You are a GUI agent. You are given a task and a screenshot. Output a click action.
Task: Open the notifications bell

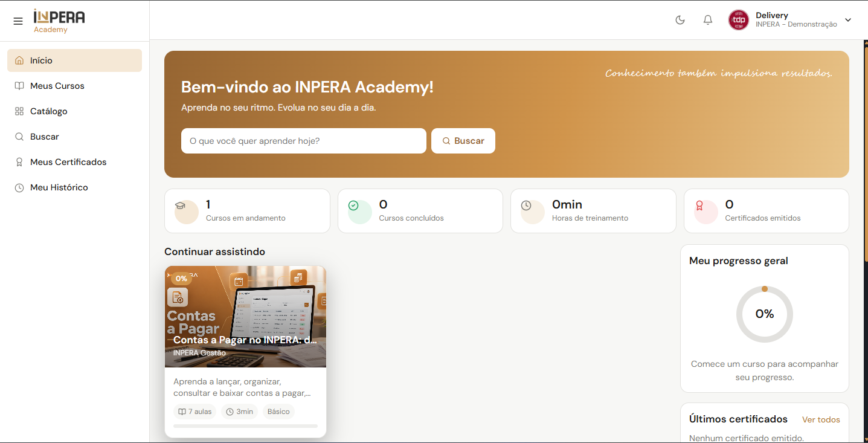click(708, 20)
